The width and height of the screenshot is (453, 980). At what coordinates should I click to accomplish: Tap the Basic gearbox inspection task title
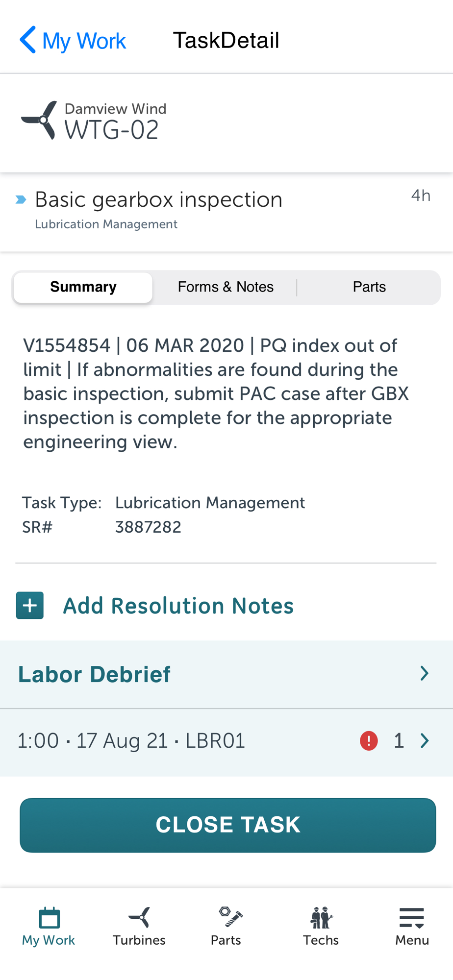(x=159, y=199)
